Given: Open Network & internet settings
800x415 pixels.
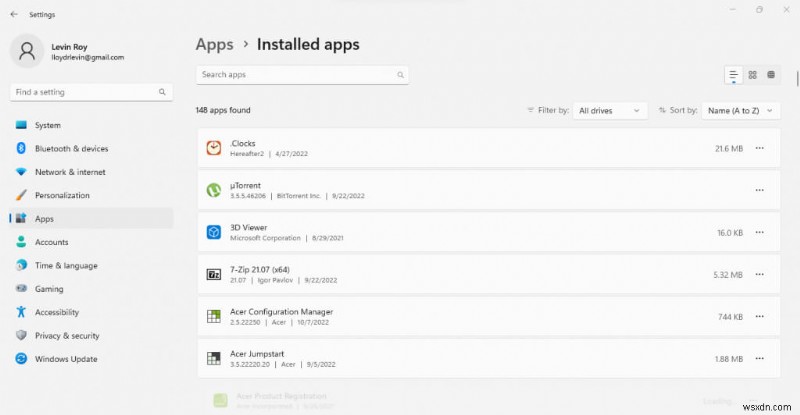Looking at the screenshot, I should 91,172.
